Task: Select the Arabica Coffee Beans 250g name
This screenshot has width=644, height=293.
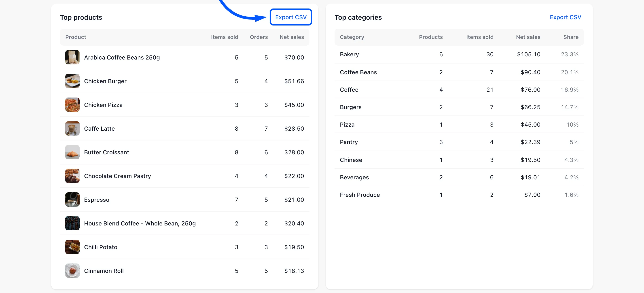Action: [122, 57]
